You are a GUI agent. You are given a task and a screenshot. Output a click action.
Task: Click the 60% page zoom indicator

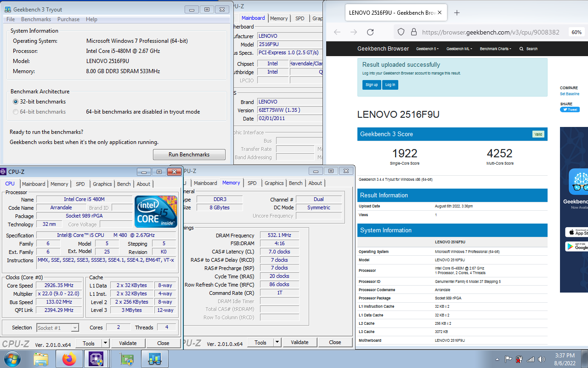click(577, 32)
